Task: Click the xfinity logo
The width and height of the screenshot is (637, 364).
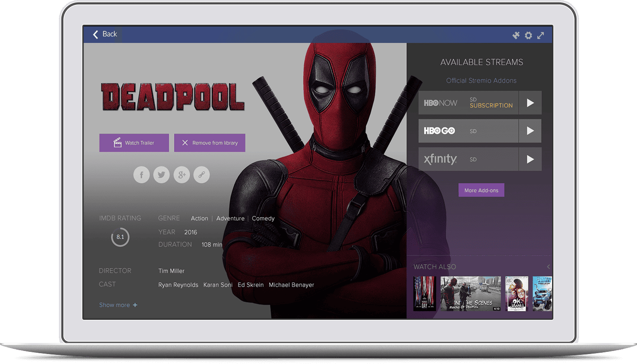Action: (x=440, y=159)
